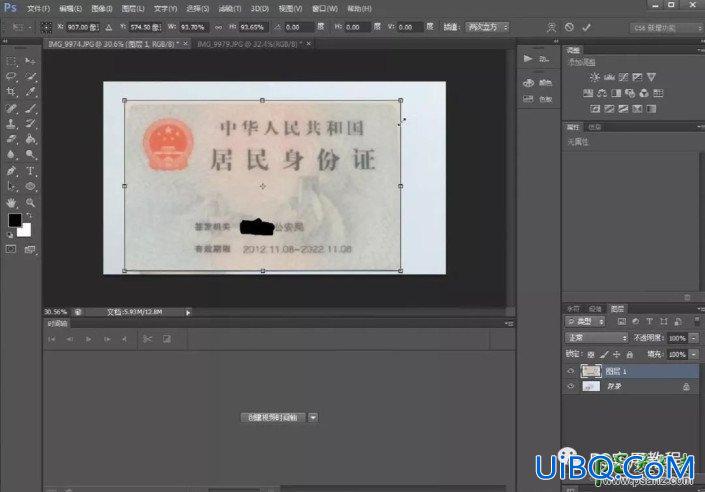The width and height of the screenshot is (705, 492).
Task: Select the Zoom tool
Action: click(30, 202)
